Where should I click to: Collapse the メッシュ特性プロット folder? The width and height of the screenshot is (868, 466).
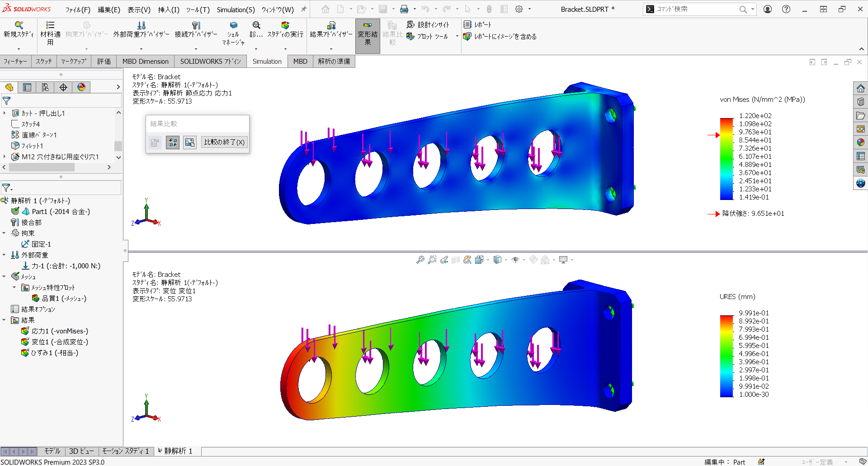[14, 287]
